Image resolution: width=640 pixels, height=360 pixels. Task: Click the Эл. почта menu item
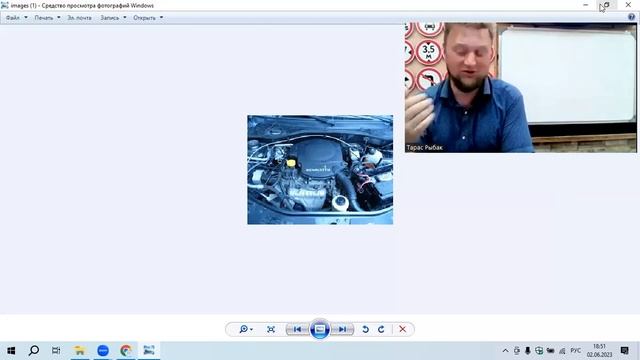click(79, 18)
